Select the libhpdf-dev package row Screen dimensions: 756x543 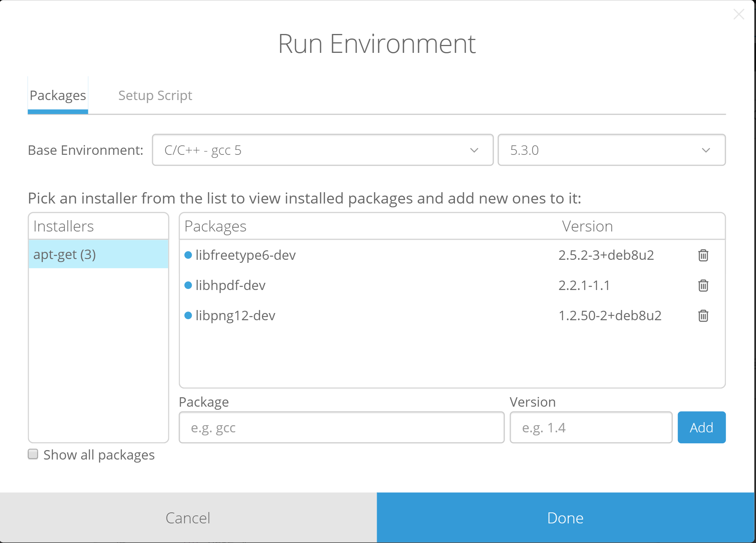(x=452, y=285)
